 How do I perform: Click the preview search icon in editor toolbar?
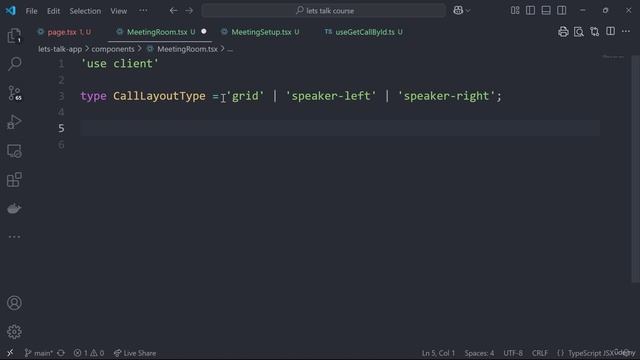point(579,32)
